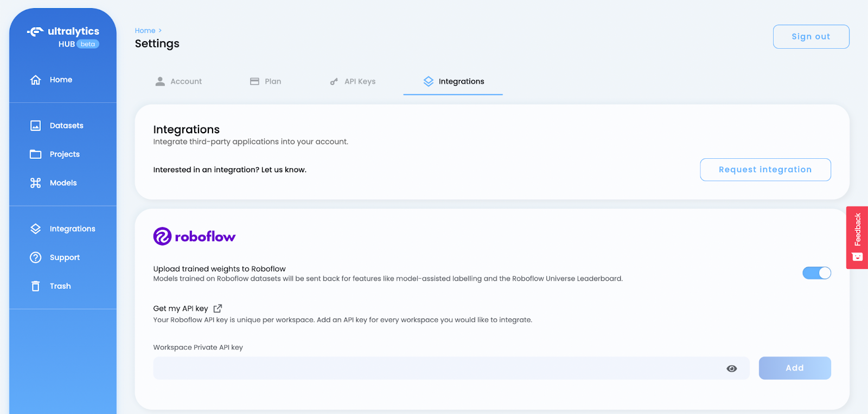Click the Get my API key link

181,308
